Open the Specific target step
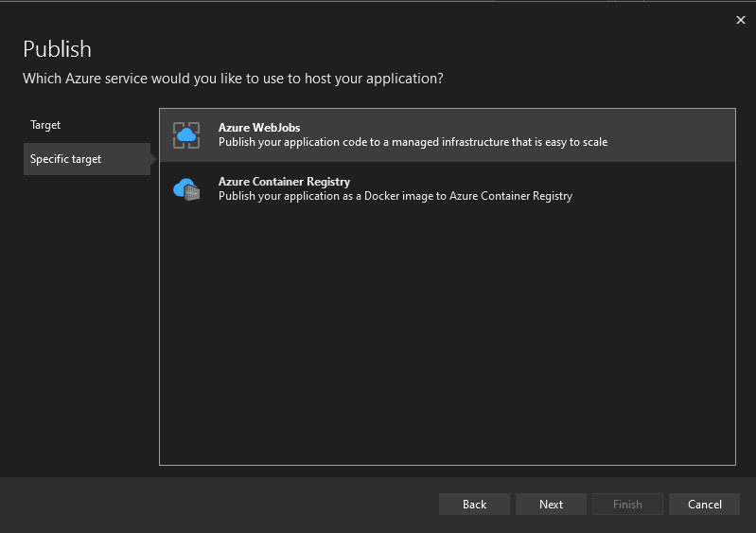 [87, 159]
